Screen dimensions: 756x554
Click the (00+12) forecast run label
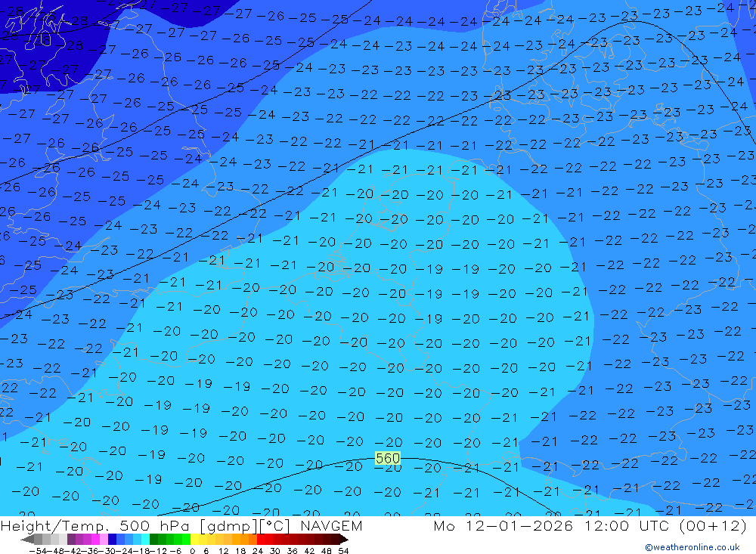click(713, 525)
